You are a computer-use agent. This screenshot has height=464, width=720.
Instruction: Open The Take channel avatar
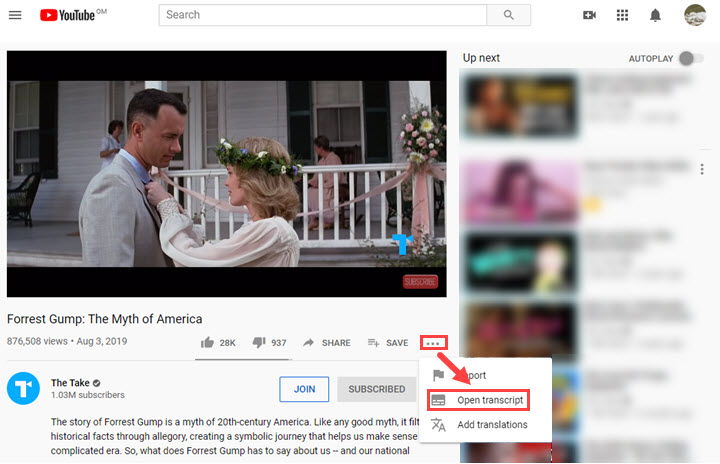23,388
